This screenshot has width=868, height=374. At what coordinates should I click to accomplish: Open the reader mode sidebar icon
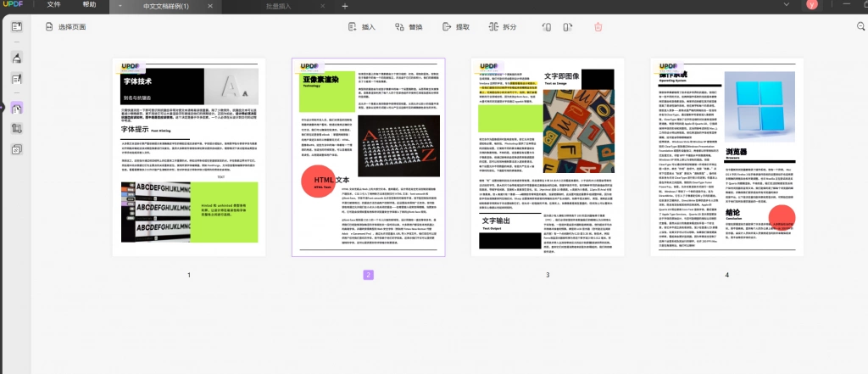click(x=17, y=26)
